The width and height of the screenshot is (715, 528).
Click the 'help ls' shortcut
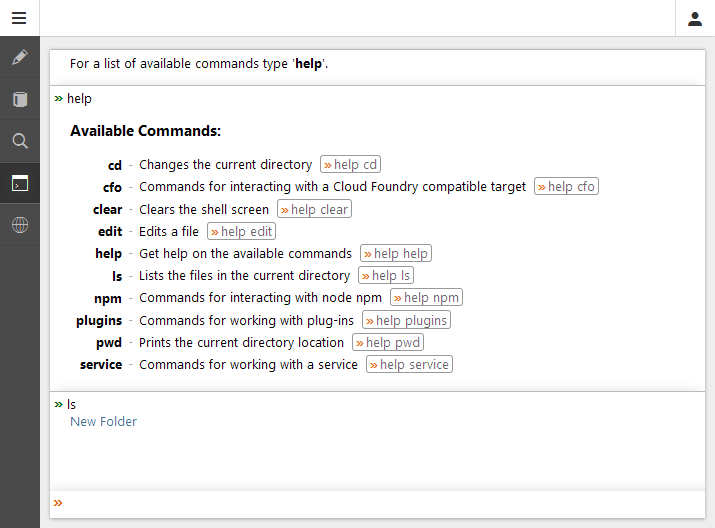tap(386, 276)
